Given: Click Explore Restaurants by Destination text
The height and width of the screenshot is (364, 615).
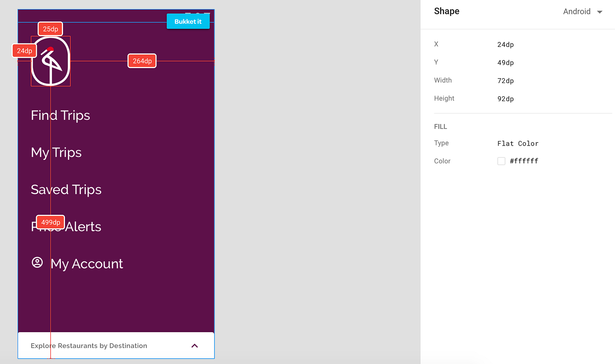Looking at the screenshot, I should pos(89,346).
